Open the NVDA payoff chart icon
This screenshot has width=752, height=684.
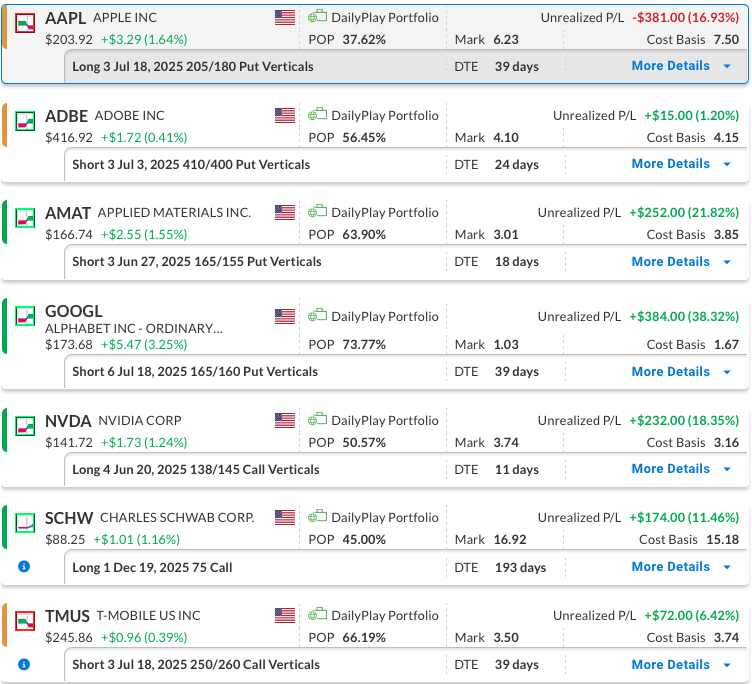click(25, 426)
